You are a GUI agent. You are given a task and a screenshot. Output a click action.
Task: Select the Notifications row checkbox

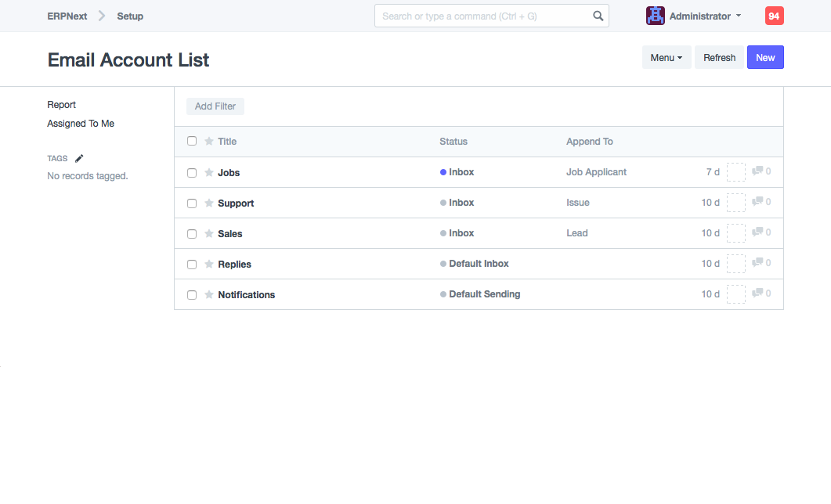coord(192,295)
